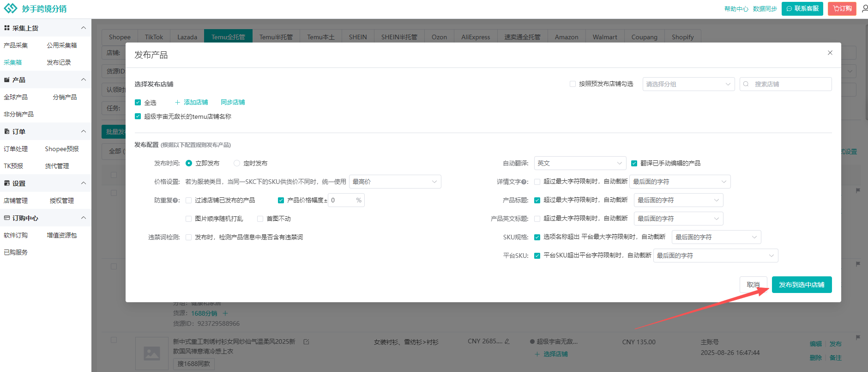The image size is (868, 372).
Task: Click the 订购 shopping cart button
Action: coord(842,9)
